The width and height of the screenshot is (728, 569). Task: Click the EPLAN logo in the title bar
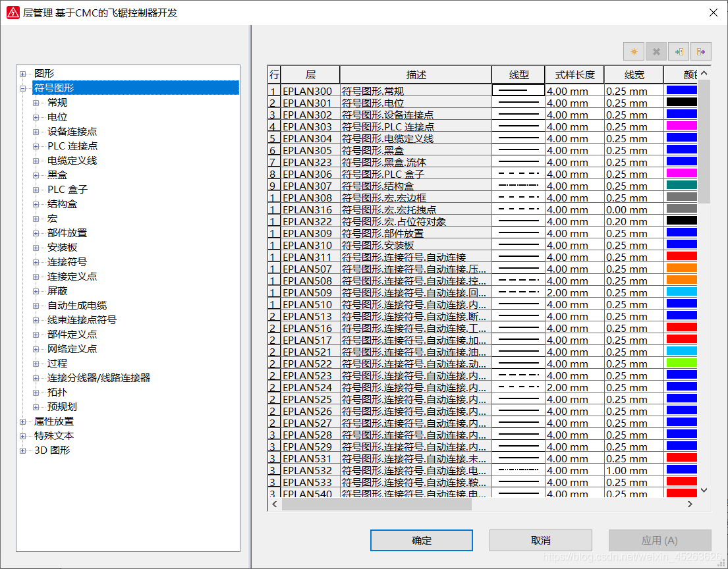(x=13, y=13)
